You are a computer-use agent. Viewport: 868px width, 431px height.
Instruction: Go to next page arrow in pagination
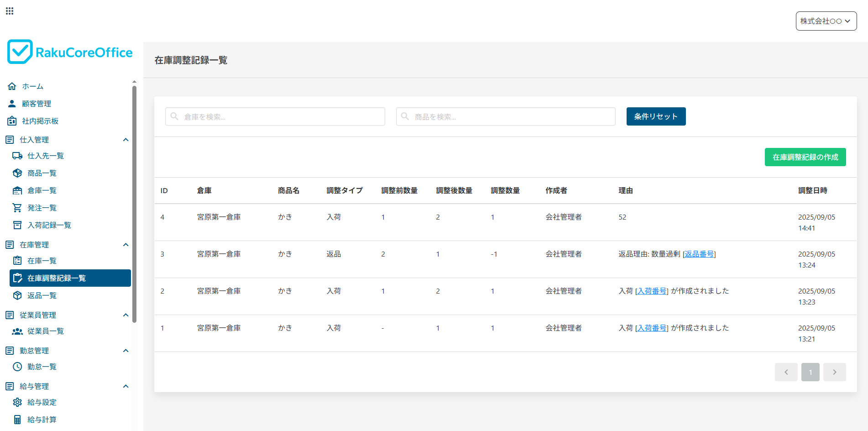point(834,372)
